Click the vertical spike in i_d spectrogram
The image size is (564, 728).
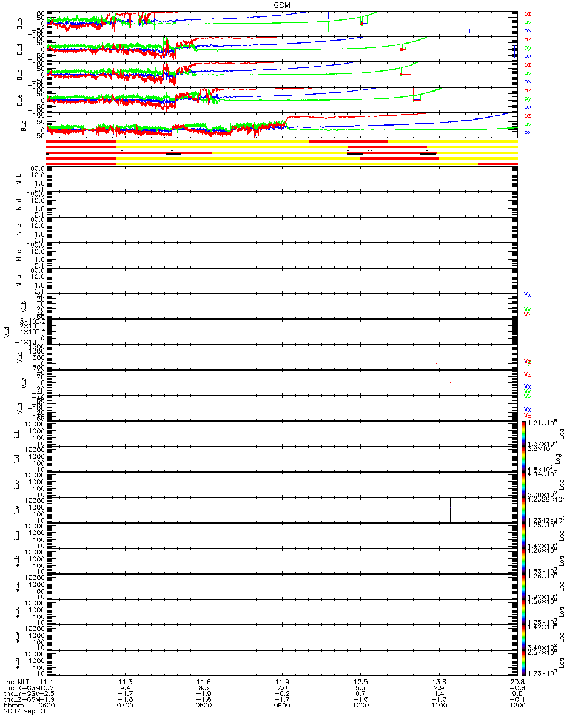coord(123,459)
